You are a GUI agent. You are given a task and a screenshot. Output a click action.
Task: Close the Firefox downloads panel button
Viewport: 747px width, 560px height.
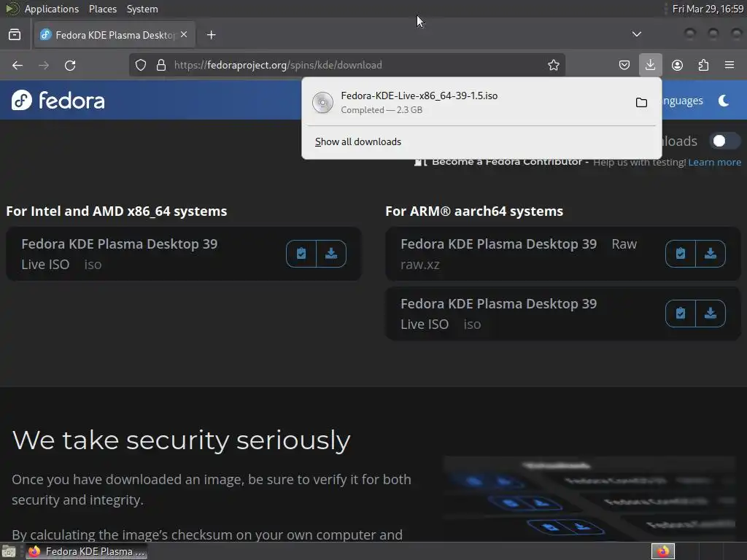(650, 65)
